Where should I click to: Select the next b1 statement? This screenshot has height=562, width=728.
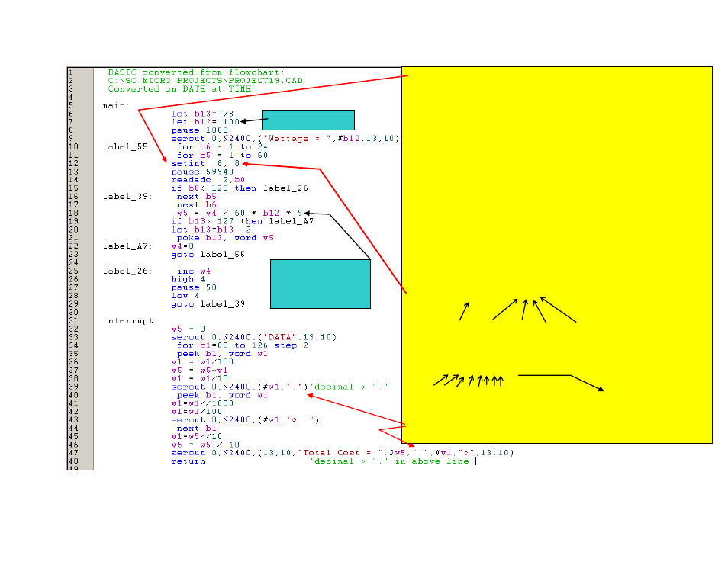click(x=197, y=429)
